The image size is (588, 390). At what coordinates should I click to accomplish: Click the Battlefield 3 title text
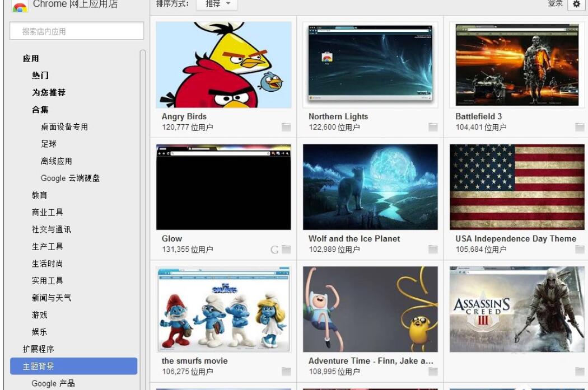pos(478,116)
